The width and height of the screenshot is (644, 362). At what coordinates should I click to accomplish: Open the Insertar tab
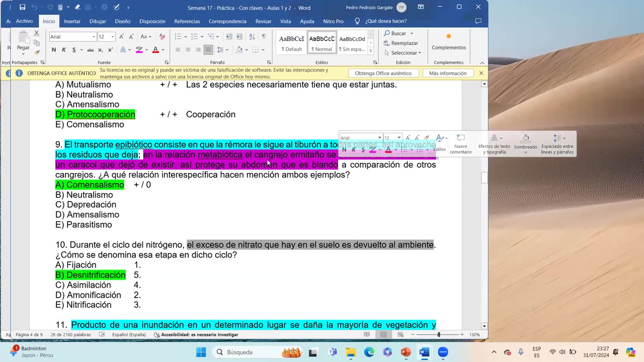tap(72, 21)
